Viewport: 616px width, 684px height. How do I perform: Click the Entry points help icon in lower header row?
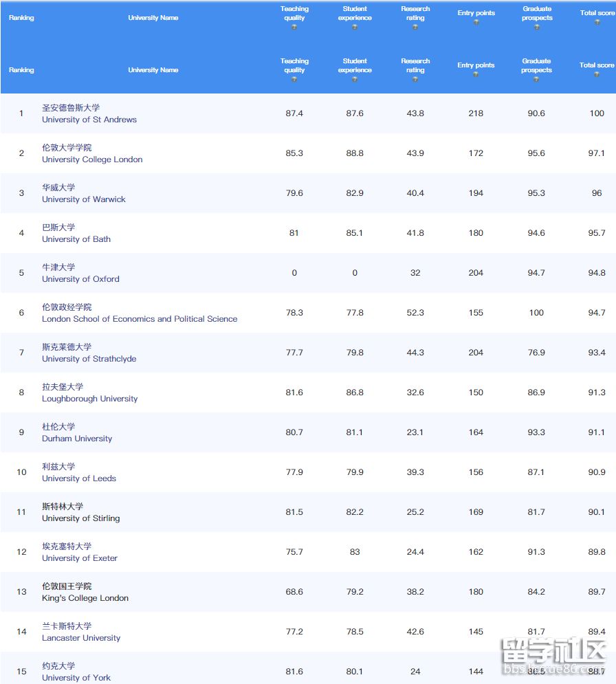(476, 74)
